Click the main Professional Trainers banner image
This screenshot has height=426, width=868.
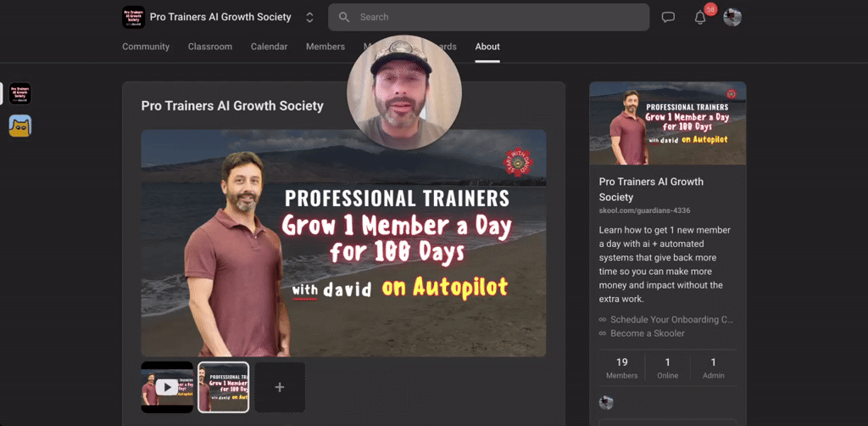pyautogui.click(x=343, y=244)
